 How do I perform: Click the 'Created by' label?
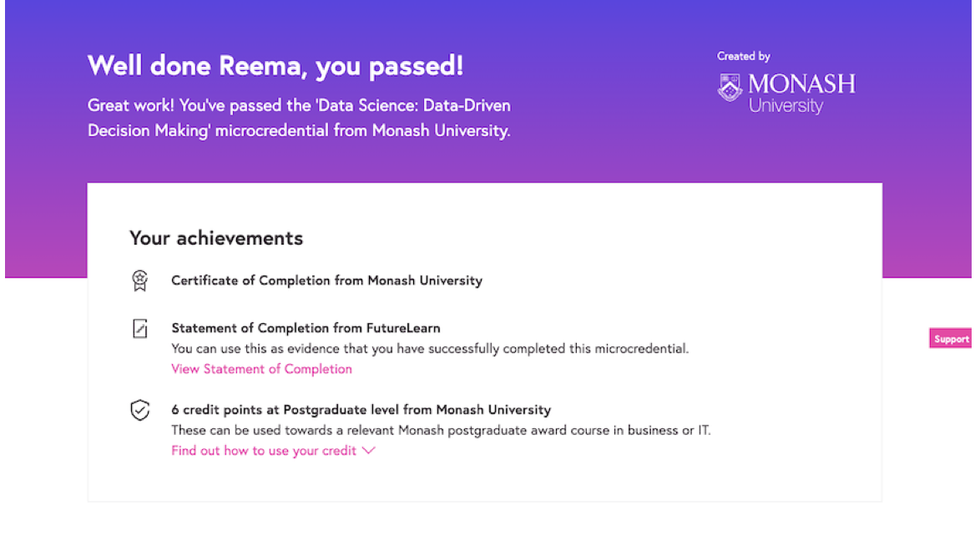pyautogui.click(x=743, y=56)
